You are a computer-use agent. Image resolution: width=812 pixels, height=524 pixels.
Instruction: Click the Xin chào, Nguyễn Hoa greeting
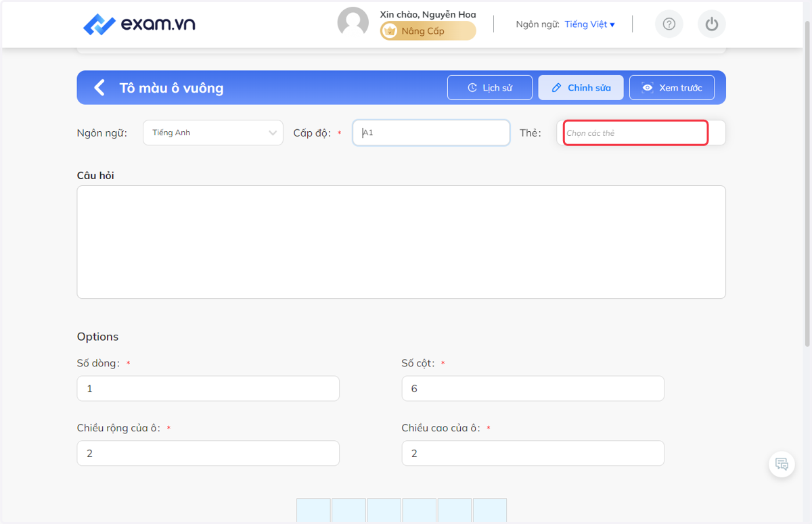coord(428,14)
